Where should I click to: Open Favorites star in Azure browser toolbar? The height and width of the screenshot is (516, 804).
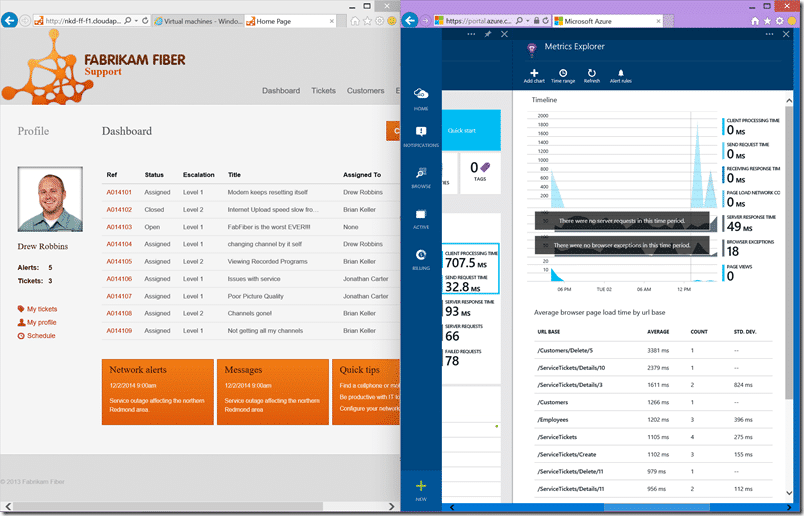point(767,21)
